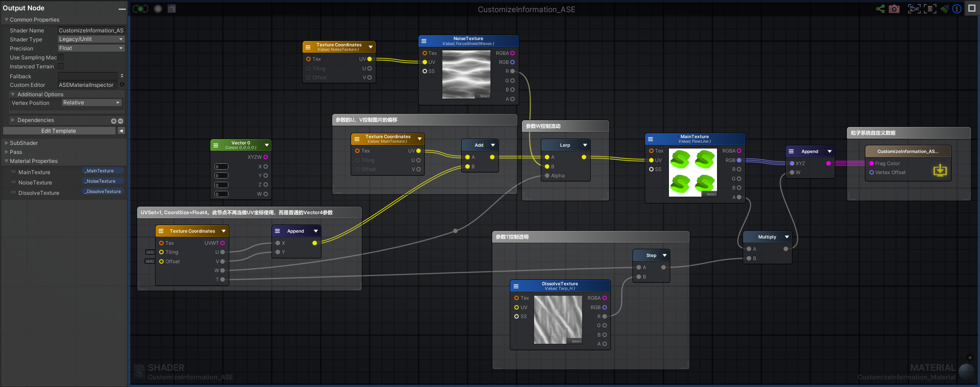Open the Vector 0 node dropdown arrow
The width and height of the screenshot is (980, 387).
click(267, 145)
